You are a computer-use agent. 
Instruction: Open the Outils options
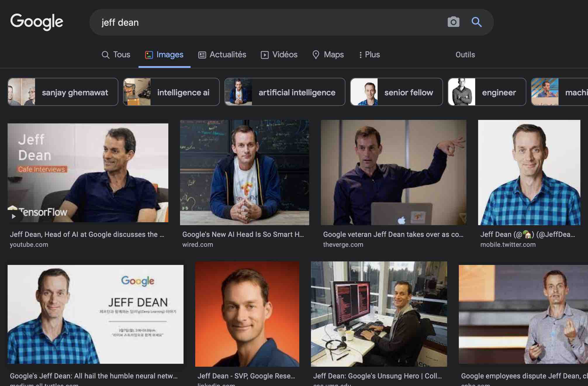click(465, 55)
